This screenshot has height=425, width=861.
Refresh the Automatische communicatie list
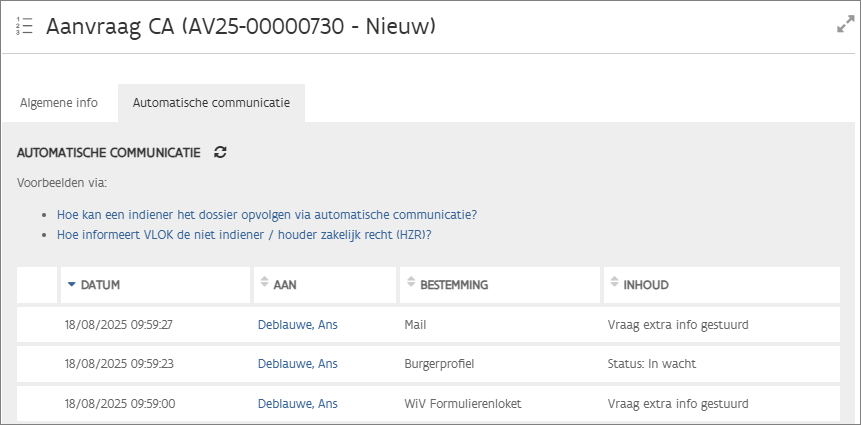(221, 152)
